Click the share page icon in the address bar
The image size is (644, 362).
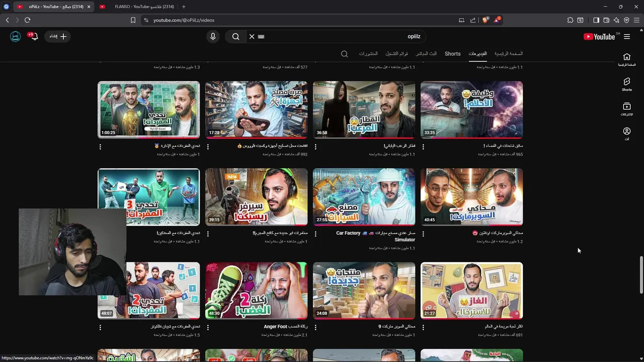point(473,20)
